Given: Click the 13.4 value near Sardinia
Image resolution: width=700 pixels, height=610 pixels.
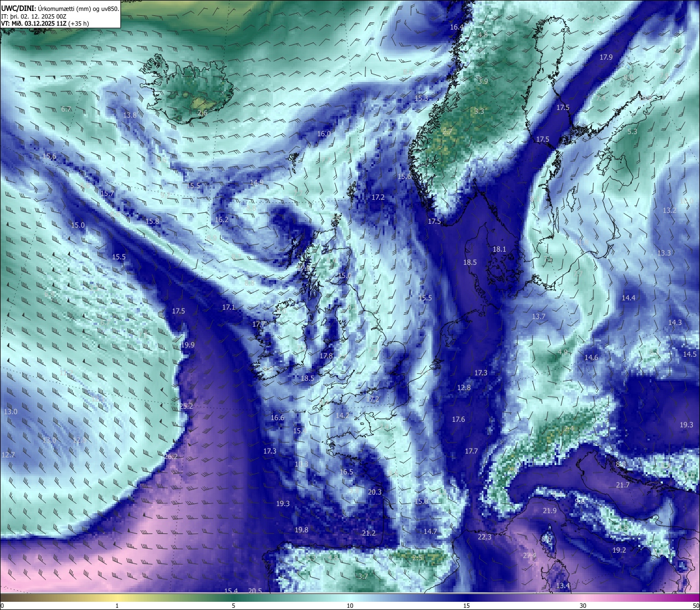Looking at the screenshot, I should 563,586.
